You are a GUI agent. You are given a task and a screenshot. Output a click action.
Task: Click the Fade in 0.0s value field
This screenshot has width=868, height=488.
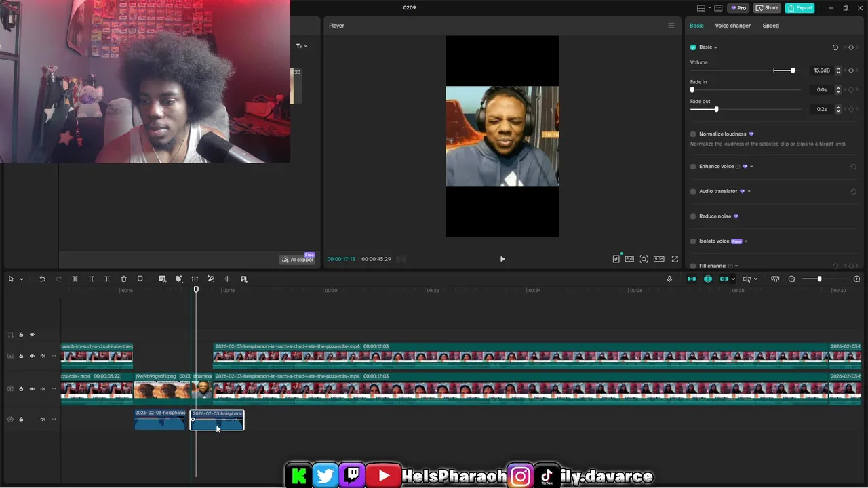(821, 89)
